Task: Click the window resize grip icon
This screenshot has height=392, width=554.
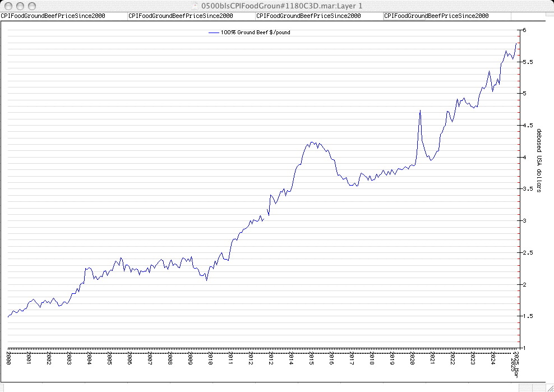Action: pos(550,388)
